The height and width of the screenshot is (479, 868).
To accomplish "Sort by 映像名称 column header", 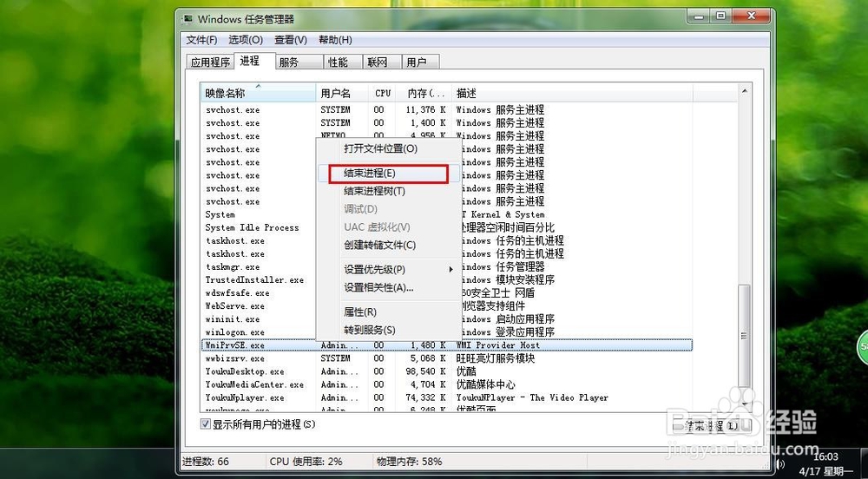I will (258, 93).
